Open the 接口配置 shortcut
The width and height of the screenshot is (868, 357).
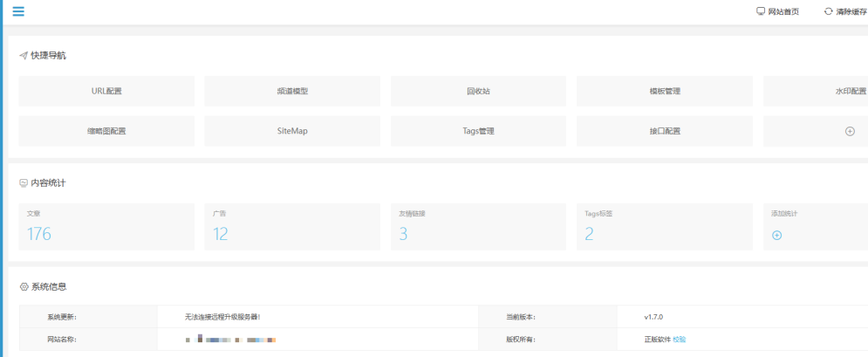665,131
